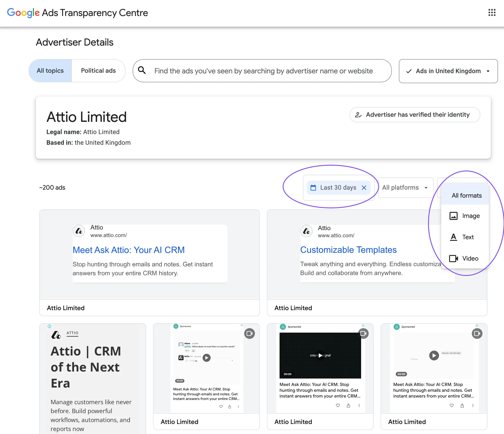Play the create signal video ad
The image size is (504, 434).
[x=320, y=355]
